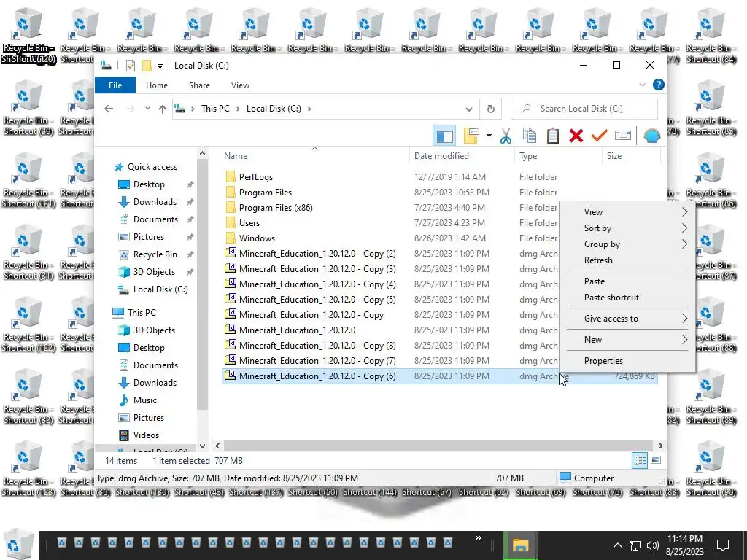Image resolution: width=747 pixels, height=560 pixels.
Task: Click This PC in the address breadcrumb
Action: [x=215, y=109]
